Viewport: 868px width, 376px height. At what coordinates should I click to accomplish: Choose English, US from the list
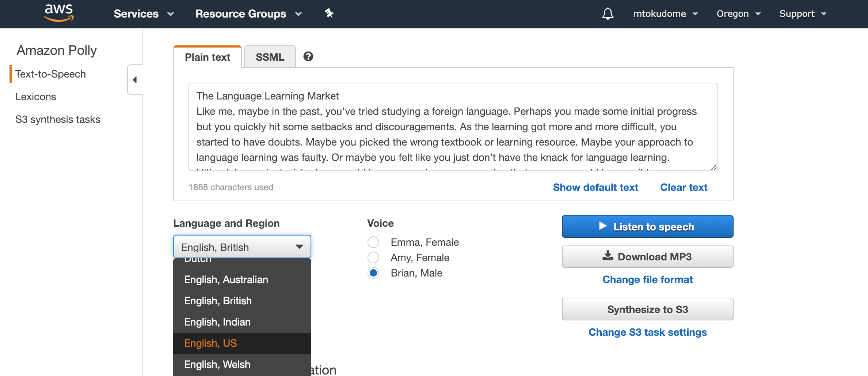click(x=242, y=343)
